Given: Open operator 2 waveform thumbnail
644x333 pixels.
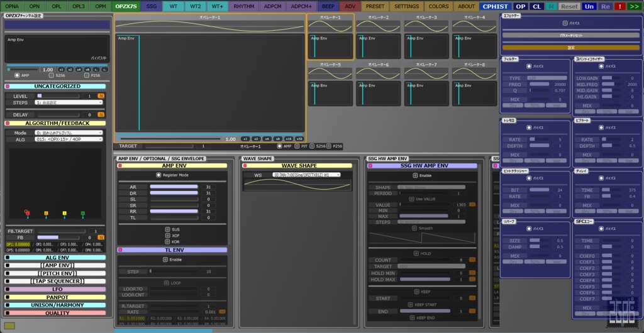Looking at the screenshot, I should [378, 26].
